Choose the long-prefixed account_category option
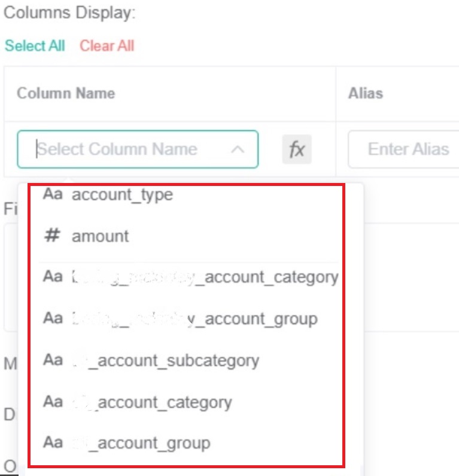The image size is (459, 476). click(x=205, y=277)
